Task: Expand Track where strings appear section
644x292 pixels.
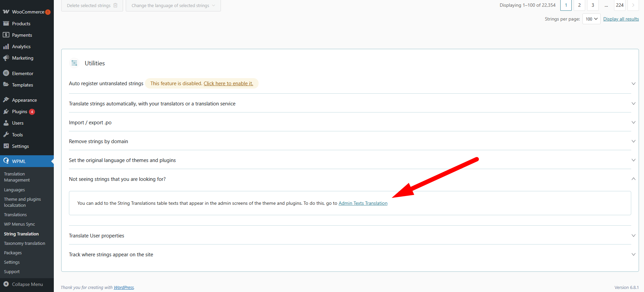Action: click(633, 255)
